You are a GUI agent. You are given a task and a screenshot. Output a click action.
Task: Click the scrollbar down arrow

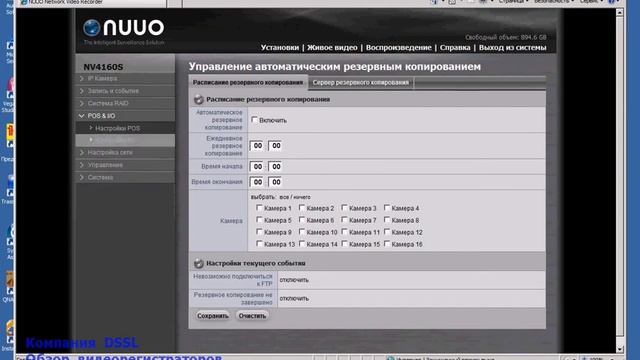(620, 349)
